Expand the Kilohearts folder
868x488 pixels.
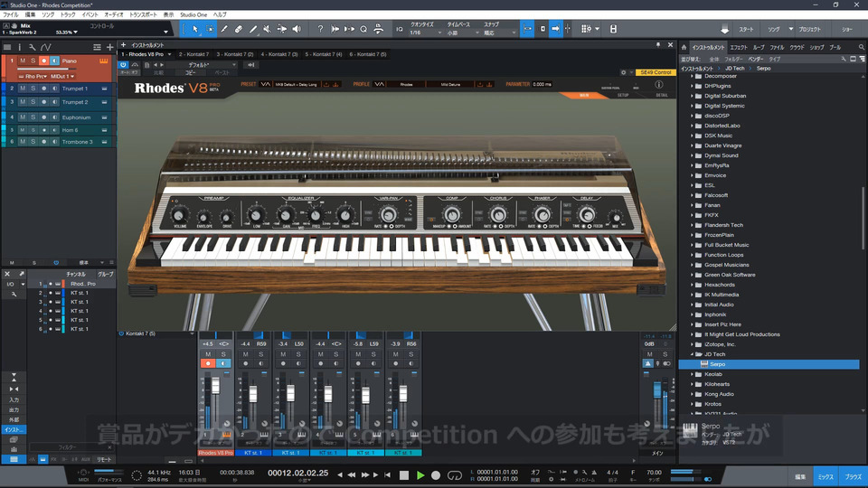692,384
